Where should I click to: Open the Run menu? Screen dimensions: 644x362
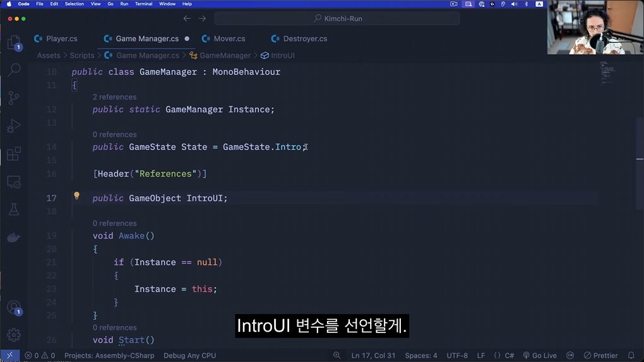[124, 4]
